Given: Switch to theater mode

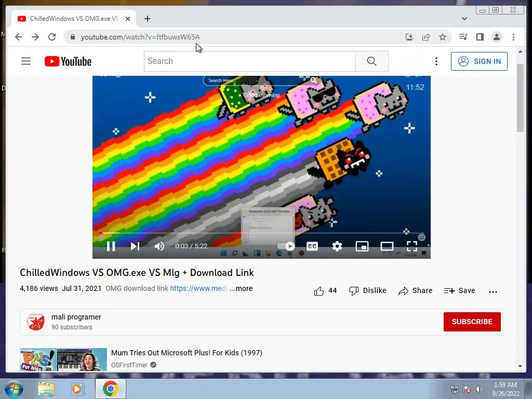Looking at the screenshot, I should click(x=387, y=246).
